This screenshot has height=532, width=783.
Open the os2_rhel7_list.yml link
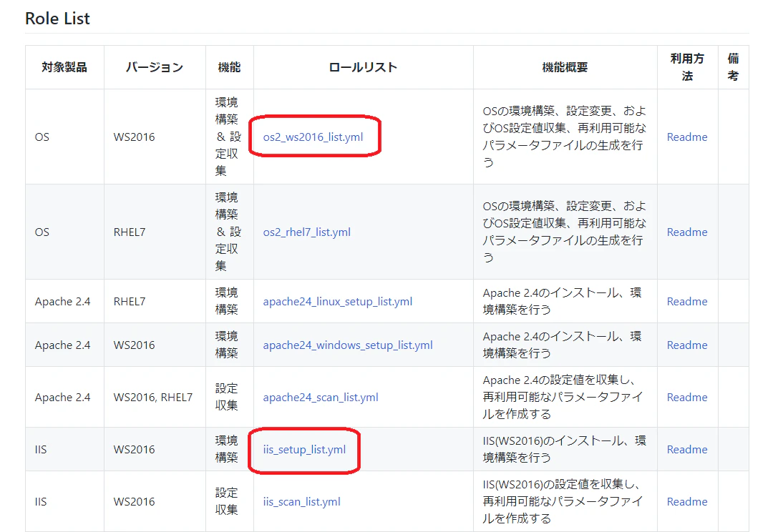(306, 232)
